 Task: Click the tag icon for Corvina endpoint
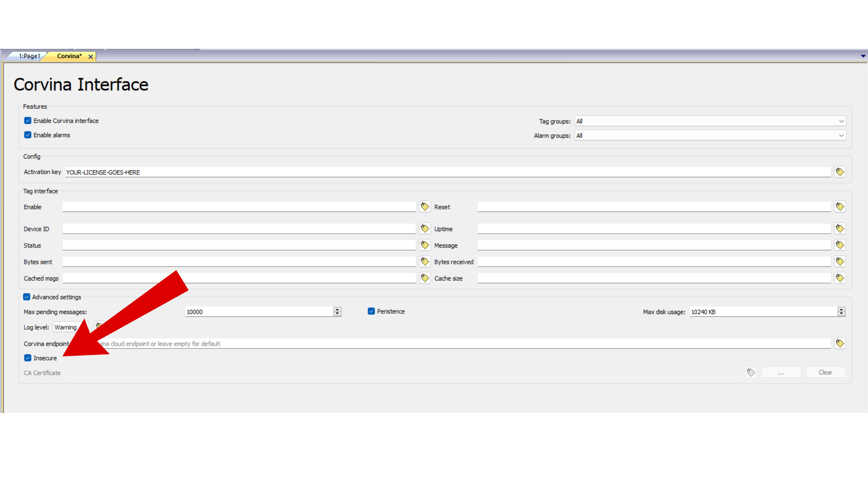coord(840,344)
